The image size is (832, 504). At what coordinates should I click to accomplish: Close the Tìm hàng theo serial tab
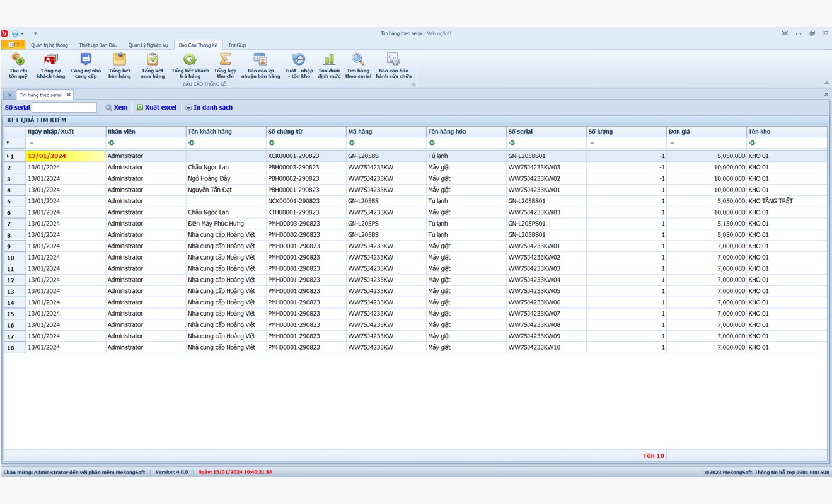click(x=69, y=95)
